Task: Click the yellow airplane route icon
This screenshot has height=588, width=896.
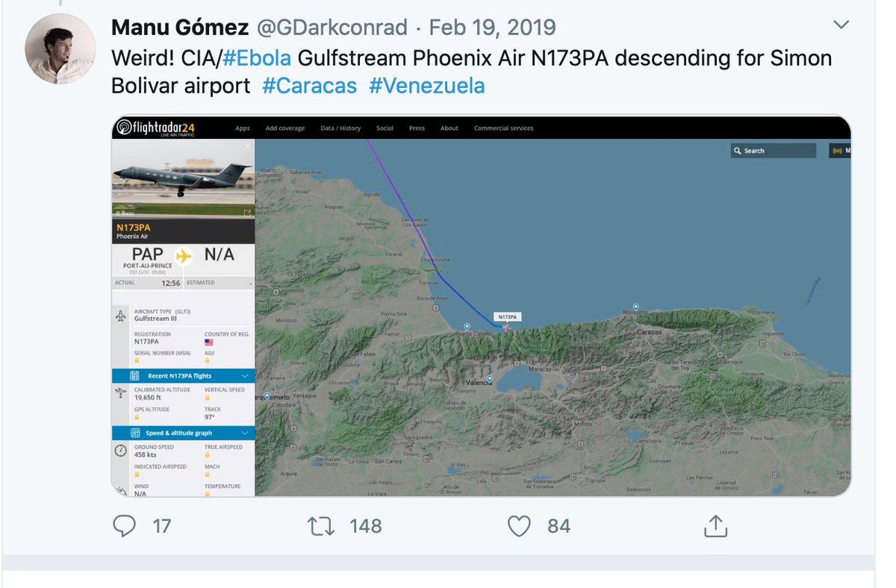Action: point(184,255)
